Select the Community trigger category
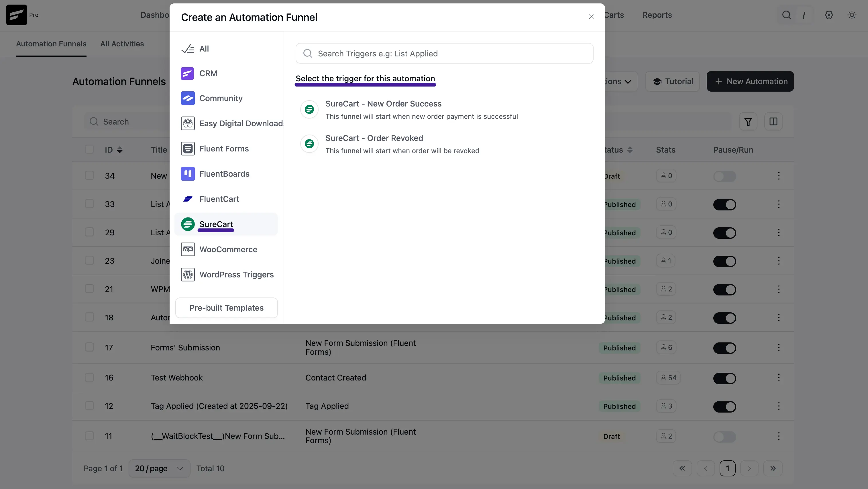 (x=226, y=98)
